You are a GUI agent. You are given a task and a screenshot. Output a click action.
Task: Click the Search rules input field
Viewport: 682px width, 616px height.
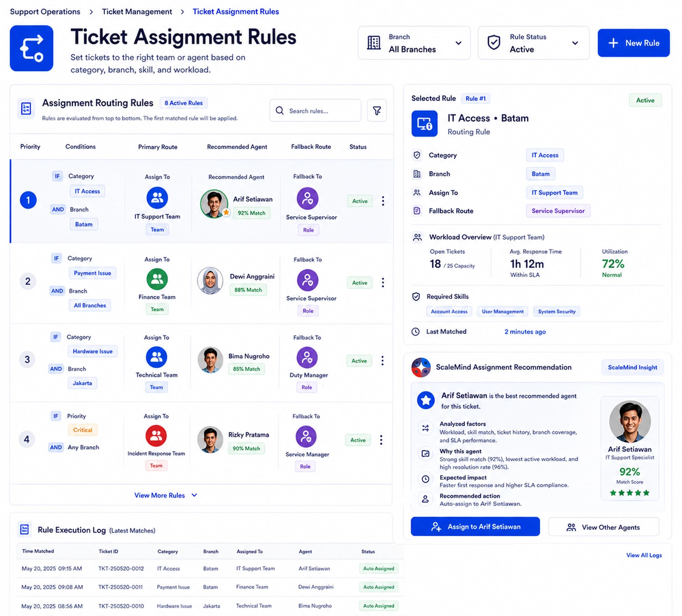point(315,110)
